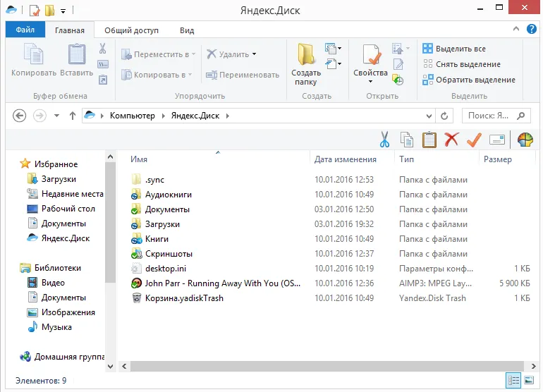543x392 pixels.
Task: Collapse the ribbon using the chevron
Action: 516,29
